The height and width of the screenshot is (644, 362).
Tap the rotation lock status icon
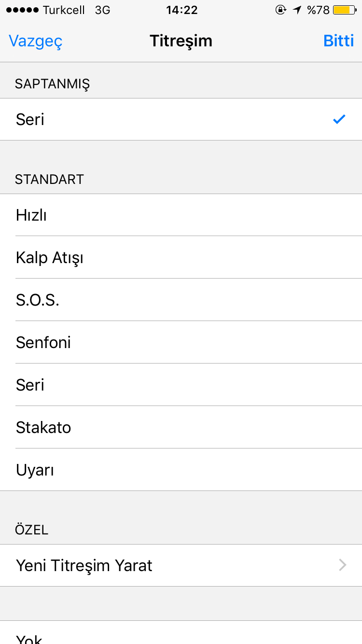coord(281,10)
